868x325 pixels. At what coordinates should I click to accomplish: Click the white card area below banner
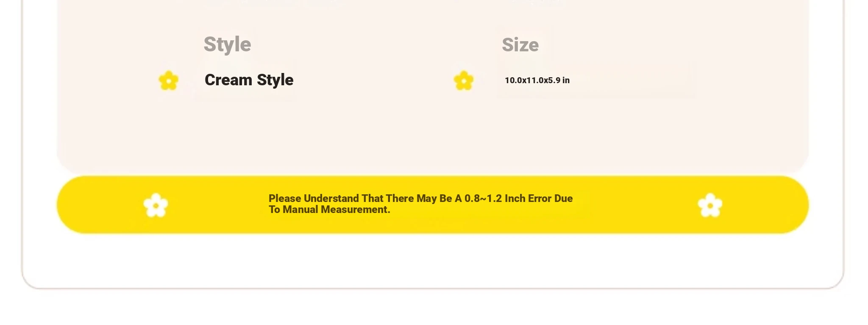coord(432,261)
